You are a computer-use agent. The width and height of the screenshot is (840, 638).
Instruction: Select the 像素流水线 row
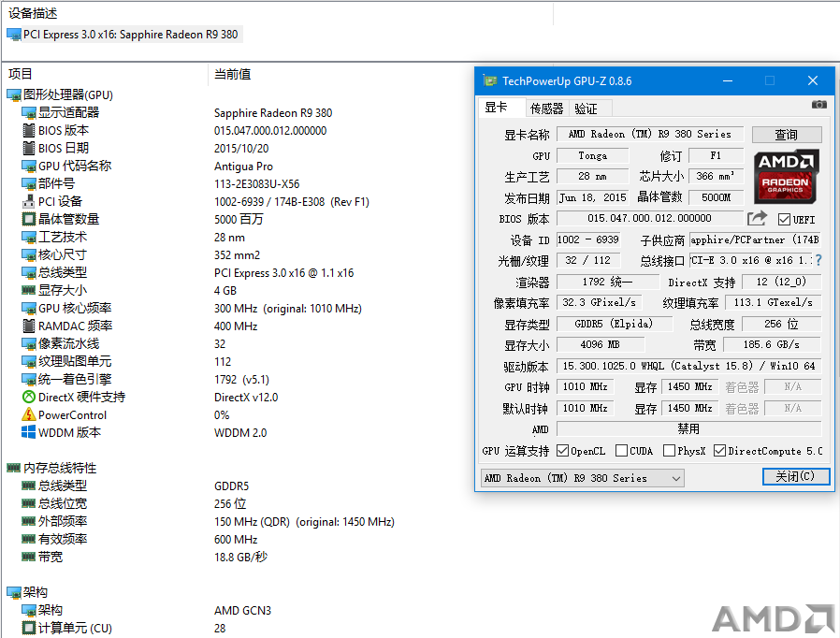pyautogui.click(x=123, y=344)
